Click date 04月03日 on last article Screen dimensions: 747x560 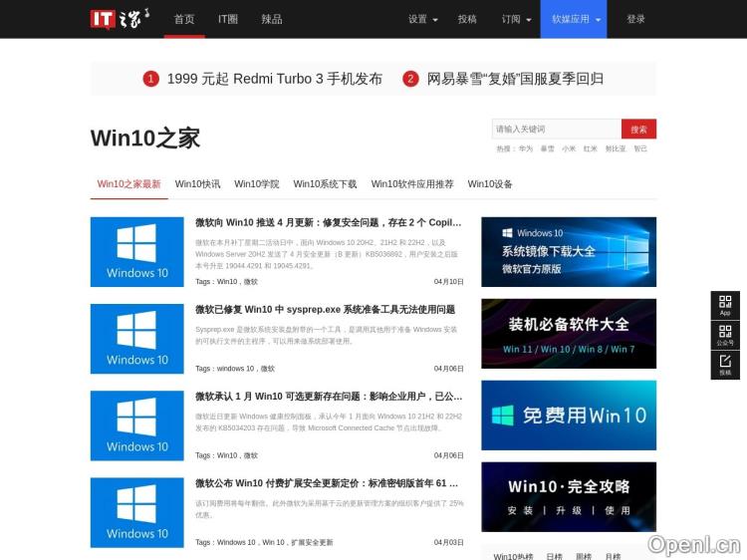pos(449,542)
